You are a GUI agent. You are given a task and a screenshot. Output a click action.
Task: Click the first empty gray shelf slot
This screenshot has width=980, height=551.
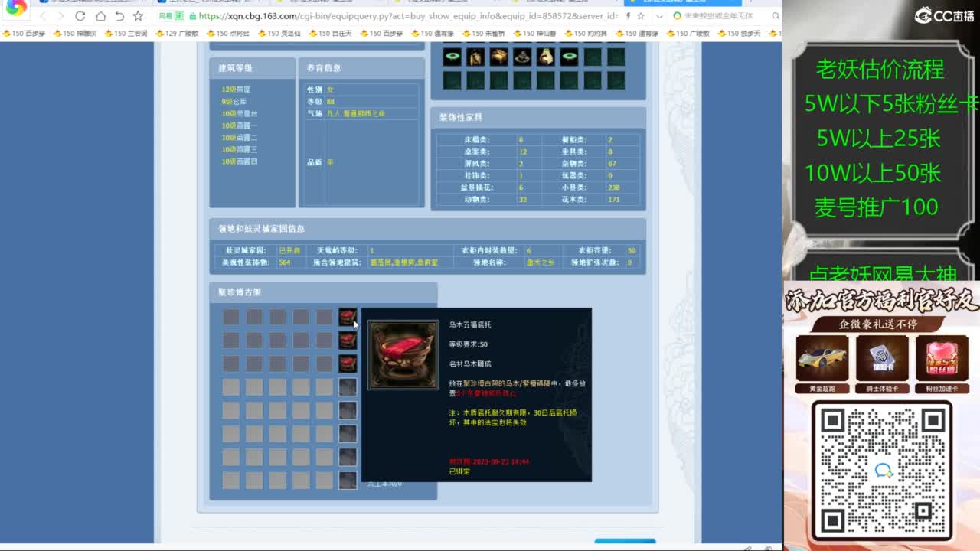coord(231,317)
